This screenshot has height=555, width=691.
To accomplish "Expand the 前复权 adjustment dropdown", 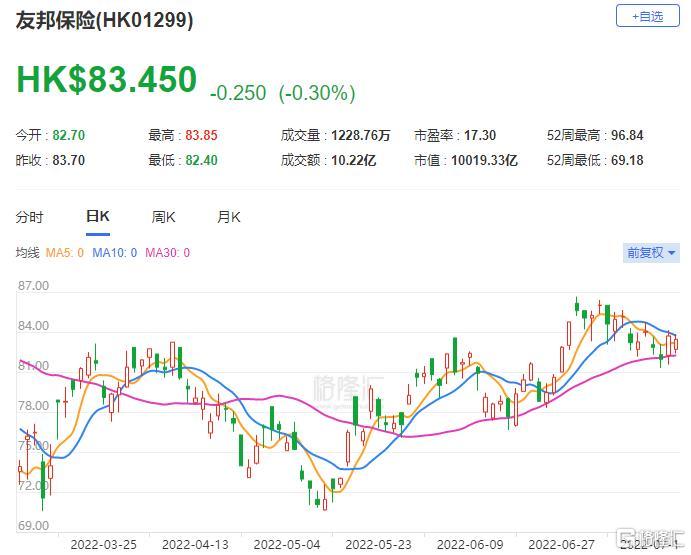I will point(651,253).
